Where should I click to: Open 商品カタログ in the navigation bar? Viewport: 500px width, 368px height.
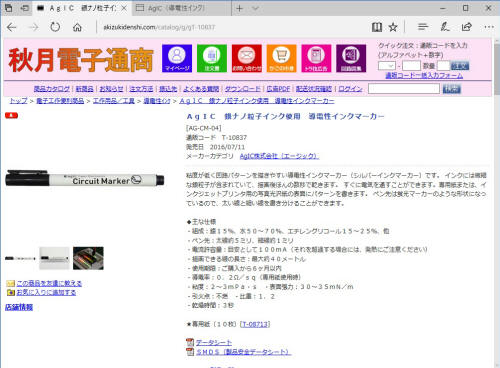(52, 89)
